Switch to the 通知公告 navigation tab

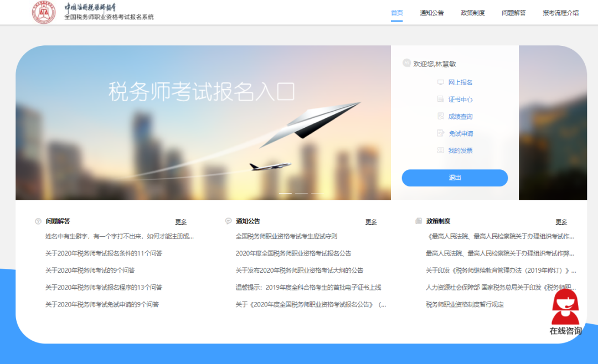tap(432, 13)
